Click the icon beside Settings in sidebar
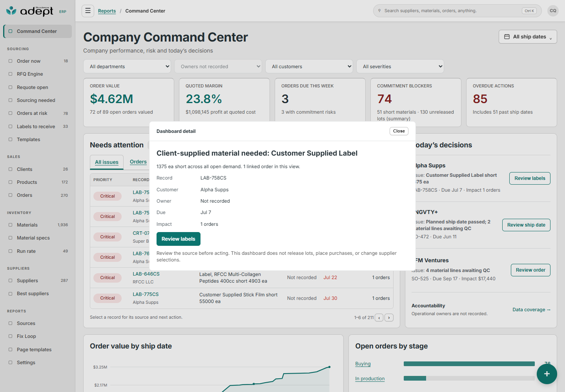 pyautogui.click(x=11, y=363)
